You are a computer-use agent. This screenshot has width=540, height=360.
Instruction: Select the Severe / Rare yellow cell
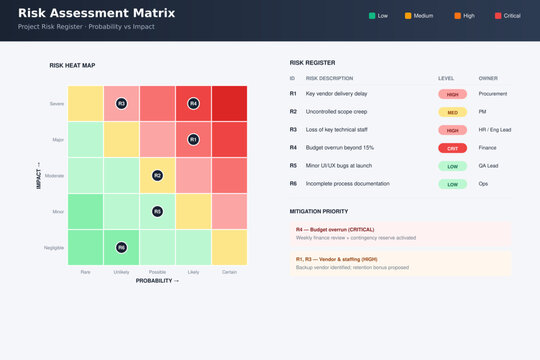pyautogui.click(x=85, y=103)
